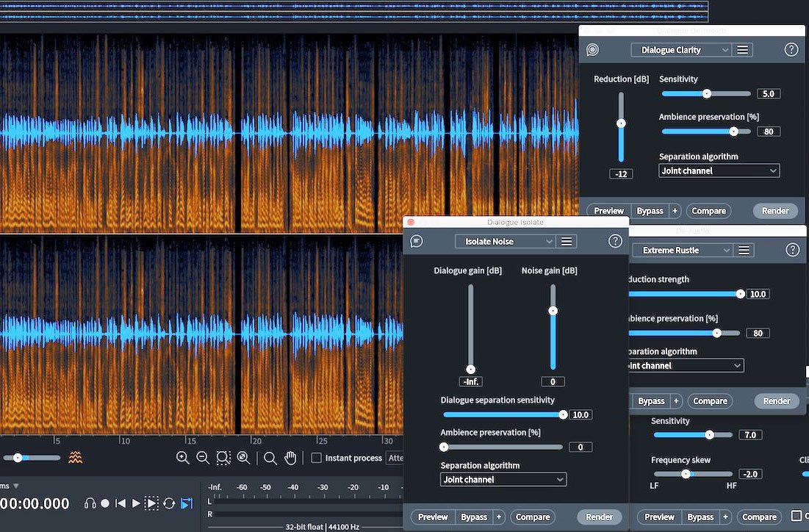Open preset menu in Dialogue De-reverb panel
Screen dimensions: 809x532
(x=743, y=50)
